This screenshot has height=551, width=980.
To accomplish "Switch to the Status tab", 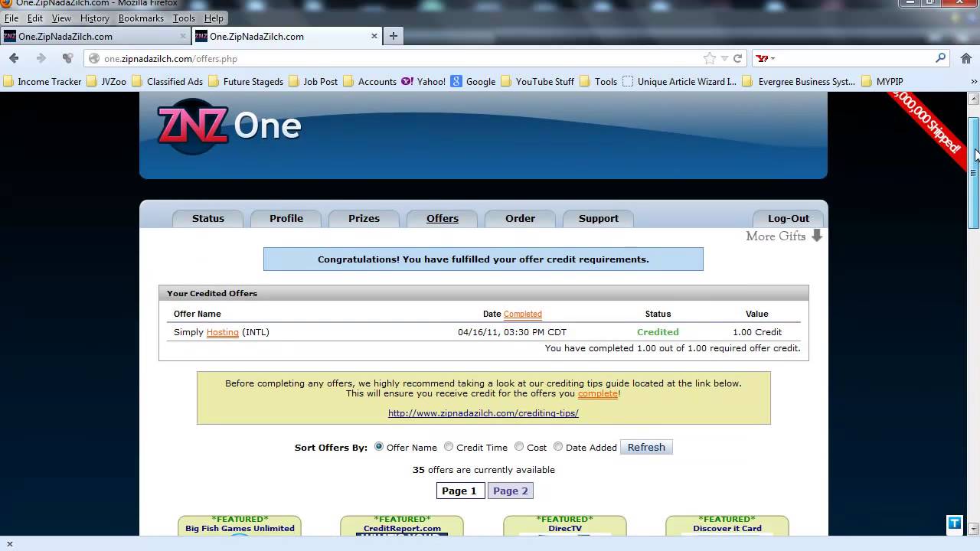I will click(208, 219).
